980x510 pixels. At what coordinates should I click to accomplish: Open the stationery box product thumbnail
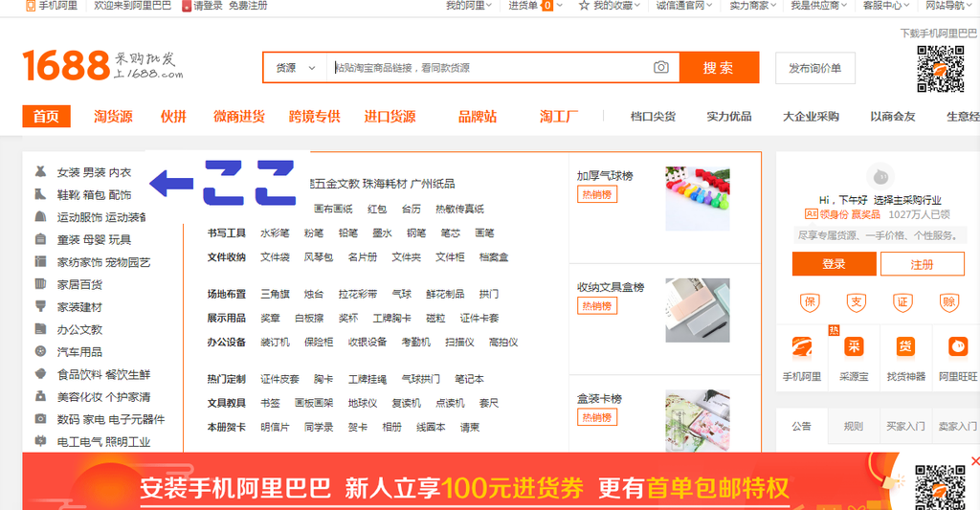pyautogui.click(x=698, y=310)
